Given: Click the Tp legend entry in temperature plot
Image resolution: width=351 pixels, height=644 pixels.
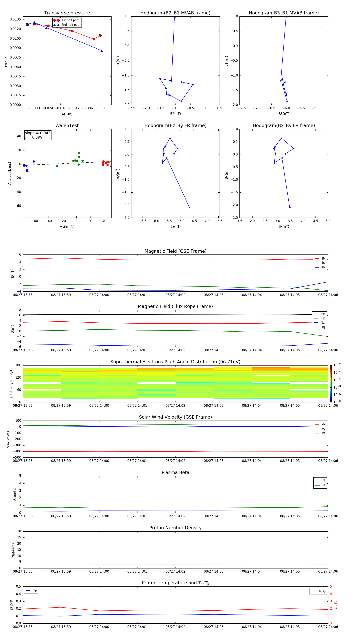Looking at the screenshot, I should click(31, 591).
